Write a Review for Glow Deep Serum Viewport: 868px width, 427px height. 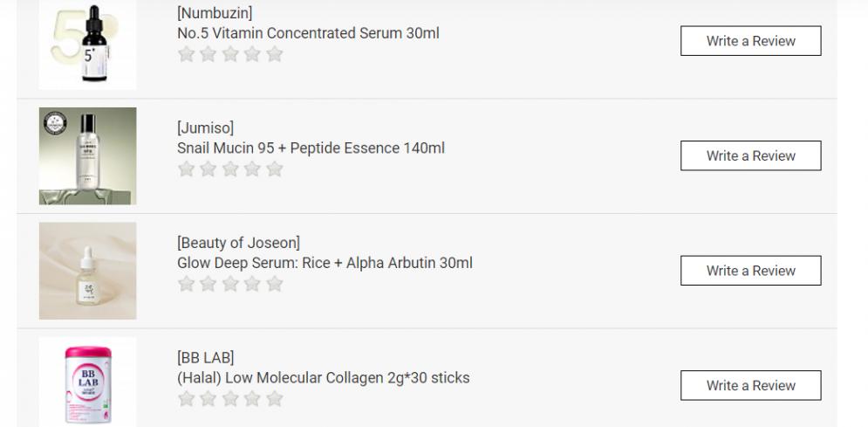[750, 271]
